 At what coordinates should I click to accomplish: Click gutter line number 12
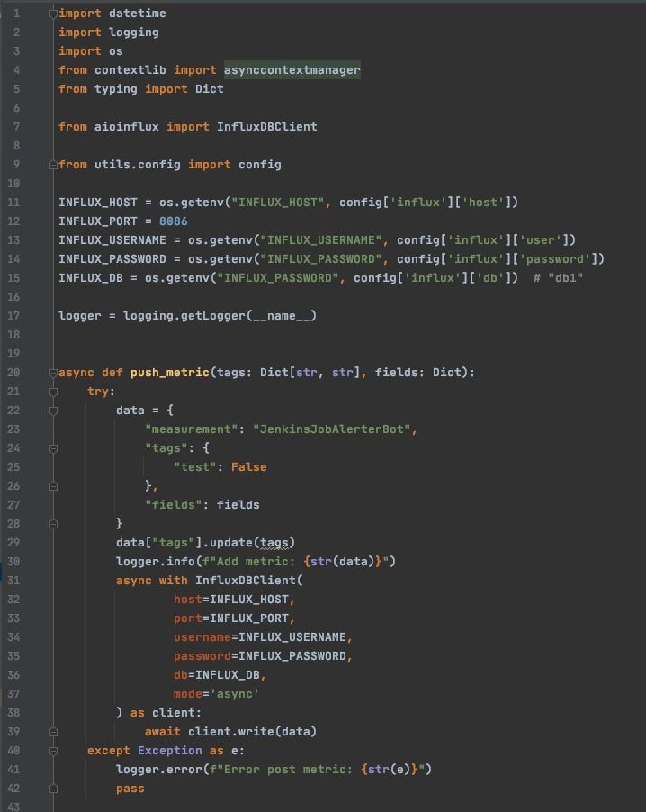(x=13, y=221)
